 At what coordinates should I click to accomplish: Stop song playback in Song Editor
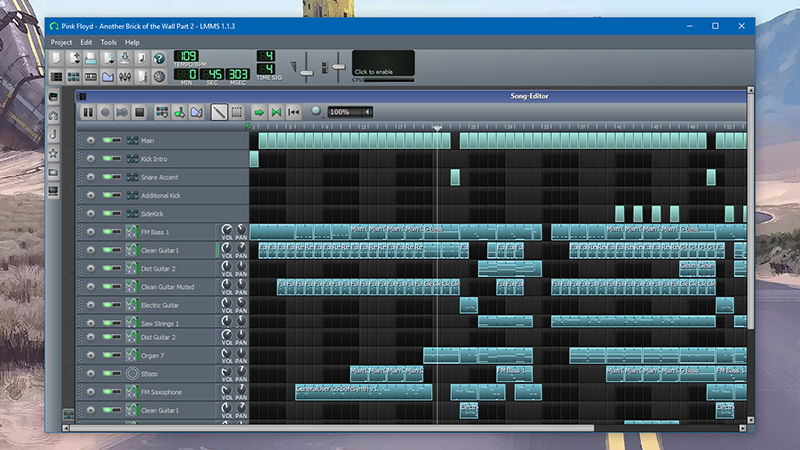(x=139, y=112)
